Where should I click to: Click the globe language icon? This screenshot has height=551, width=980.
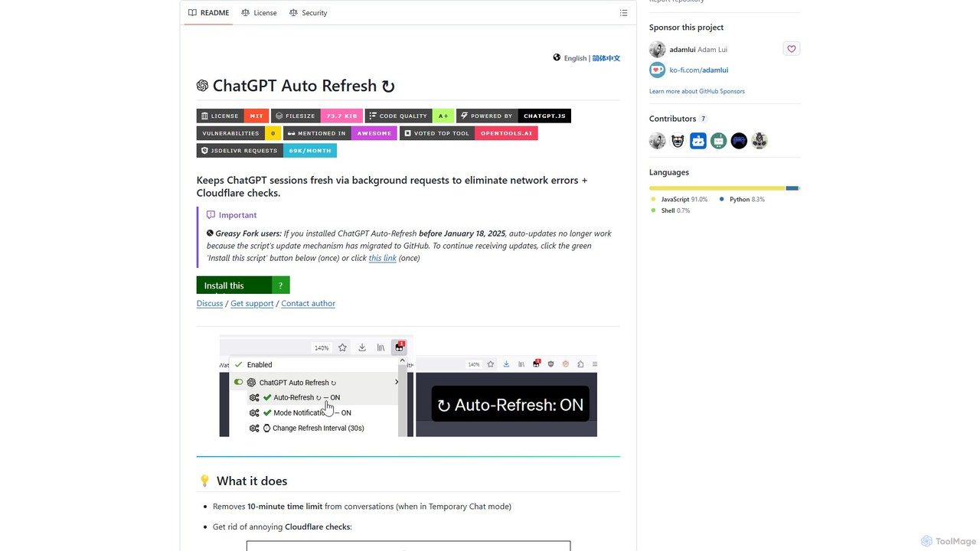coord(557,57)
